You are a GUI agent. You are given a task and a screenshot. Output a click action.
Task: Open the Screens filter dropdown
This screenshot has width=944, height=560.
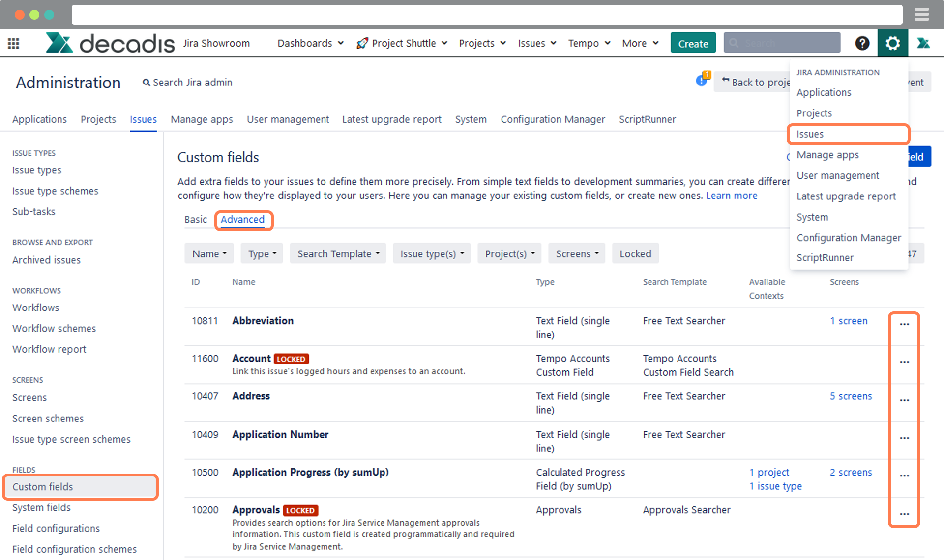(x=576, y=253)
